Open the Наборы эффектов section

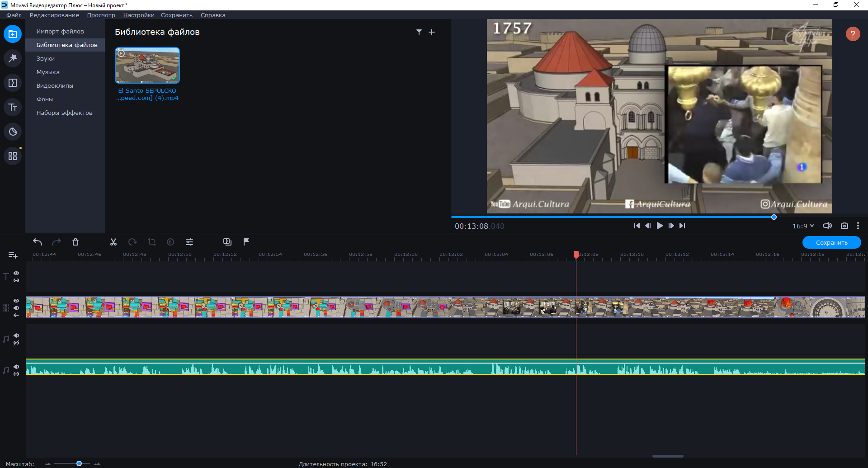tap(65, 113)
